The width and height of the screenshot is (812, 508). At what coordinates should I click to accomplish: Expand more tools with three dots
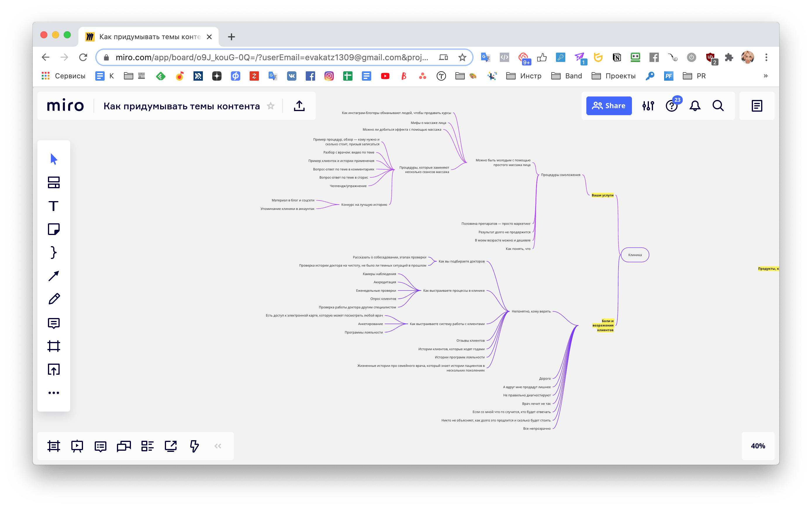coord(54,393)
